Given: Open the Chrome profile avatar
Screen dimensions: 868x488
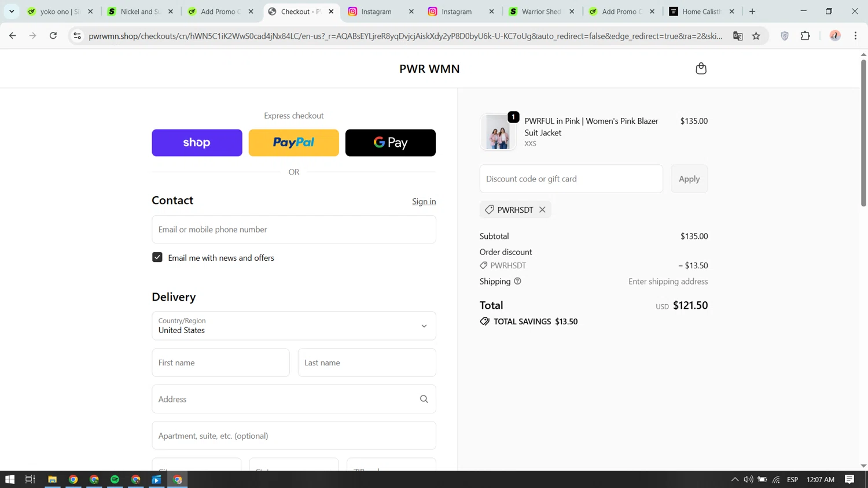Looking at the screenshot, I should tap(835, 36).
